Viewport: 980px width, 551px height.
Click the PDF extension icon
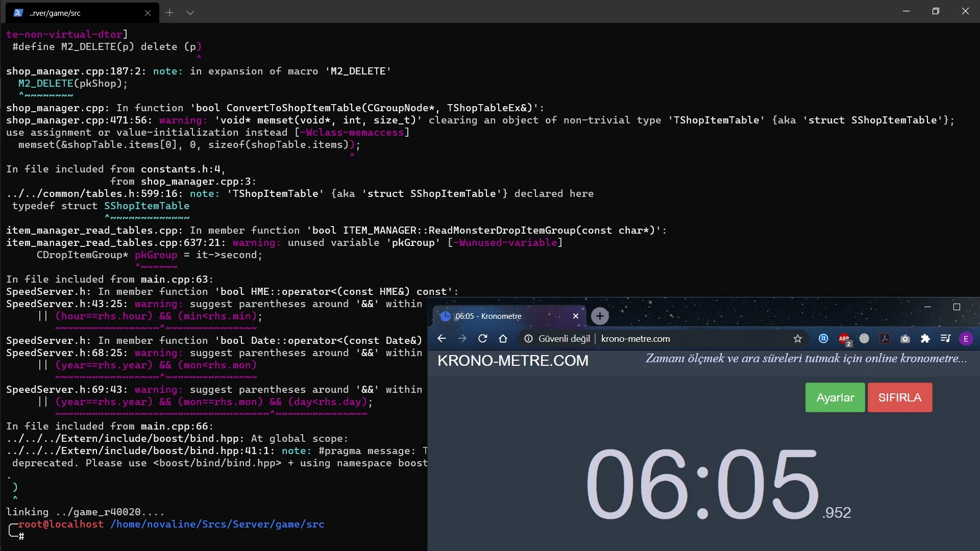click(885, 338)
